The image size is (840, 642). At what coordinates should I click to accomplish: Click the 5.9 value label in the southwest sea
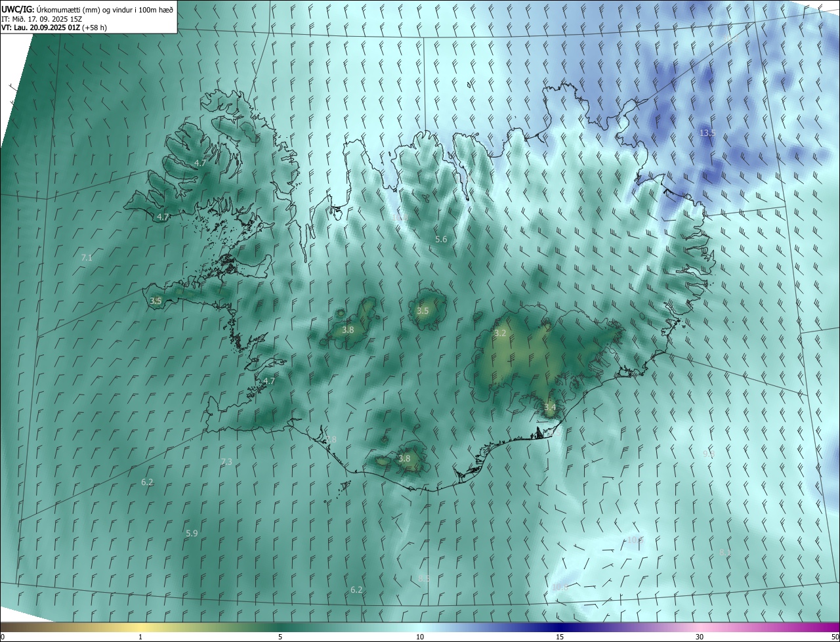[192, 534]
